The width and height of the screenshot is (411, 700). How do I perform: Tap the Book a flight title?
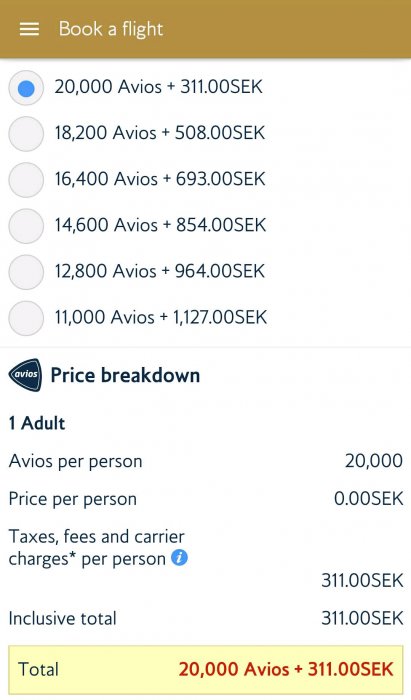(111, 29)
